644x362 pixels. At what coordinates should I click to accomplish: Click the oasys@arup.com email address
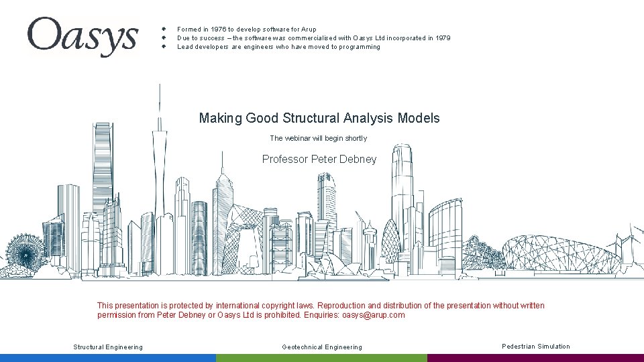tap(374, 315)
